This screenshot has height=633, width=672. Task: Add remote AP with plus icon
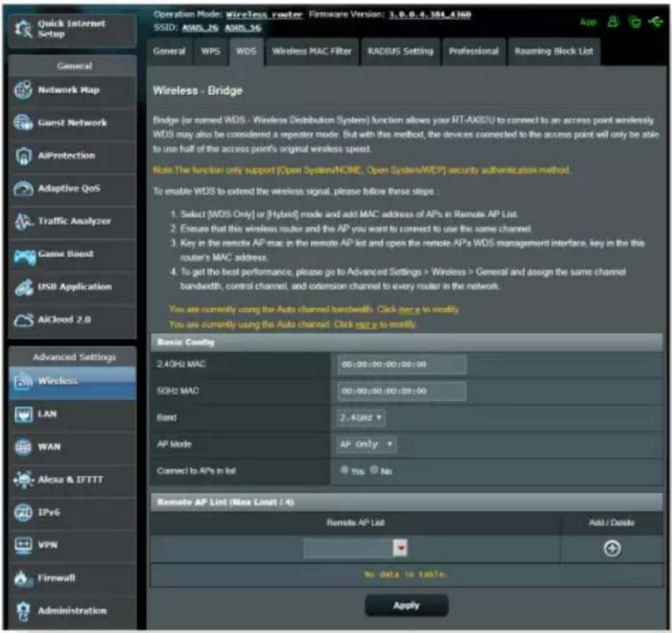tap(612, 548)
